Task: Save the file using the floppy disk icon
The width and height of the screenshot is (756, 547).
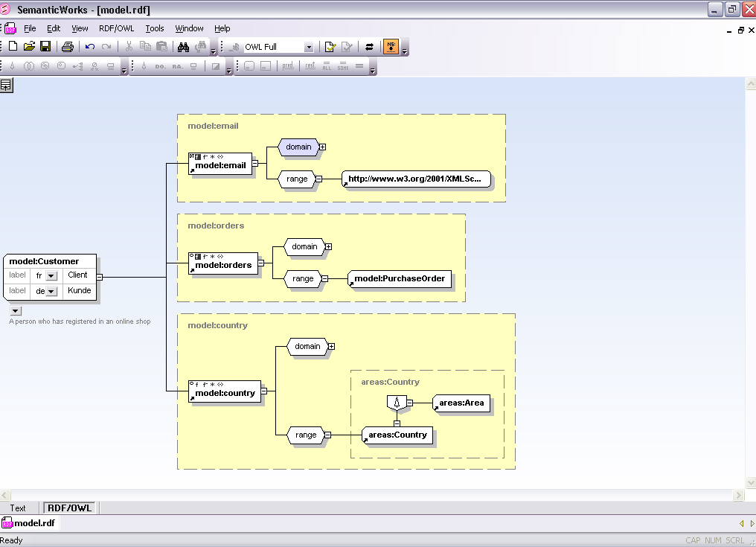Action: pyautogui.click(x=45, y=47)
